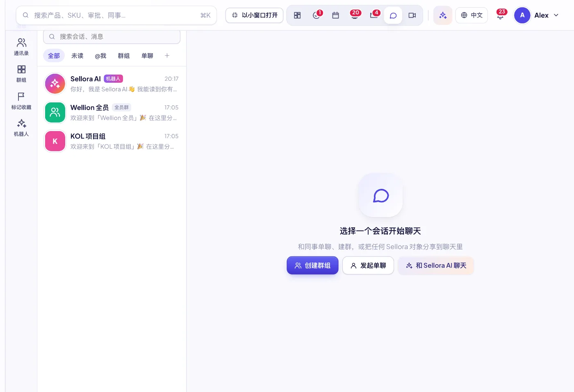Select the chat bubble icon in toolbar
574x392 pixels.
[393, 15]
